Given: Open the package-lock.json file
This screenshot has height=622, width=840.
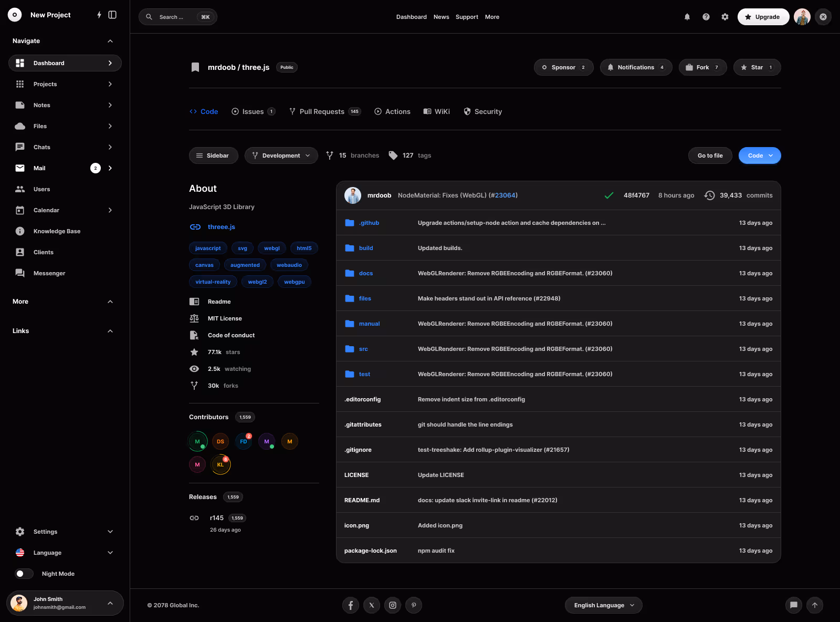Looking at the screenshot, I should pos(371,551).
